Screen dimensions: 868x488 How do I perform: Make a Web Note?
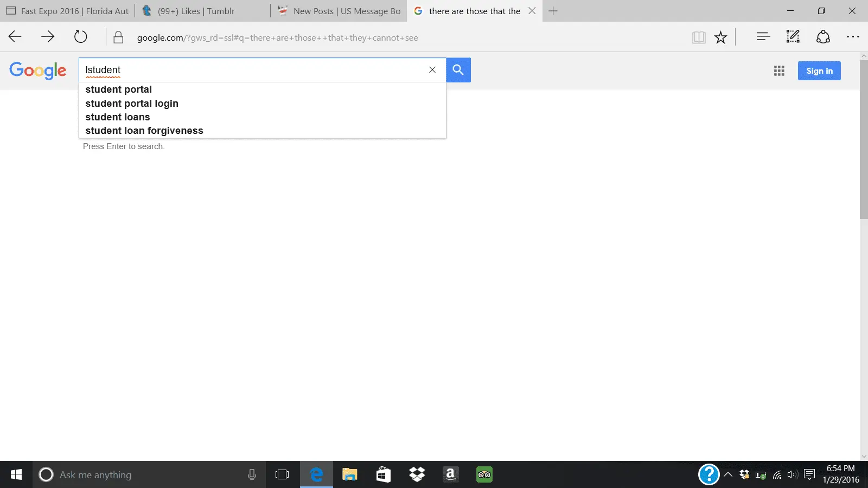(x=793, y=37)
